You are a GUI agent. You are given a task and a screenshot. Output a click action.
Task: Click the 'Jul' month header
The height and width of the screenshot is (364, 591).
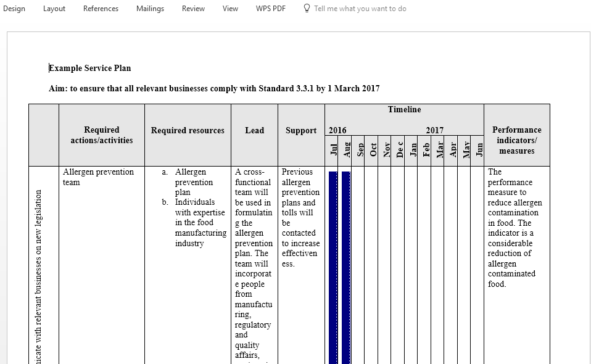tap(333, 151)
